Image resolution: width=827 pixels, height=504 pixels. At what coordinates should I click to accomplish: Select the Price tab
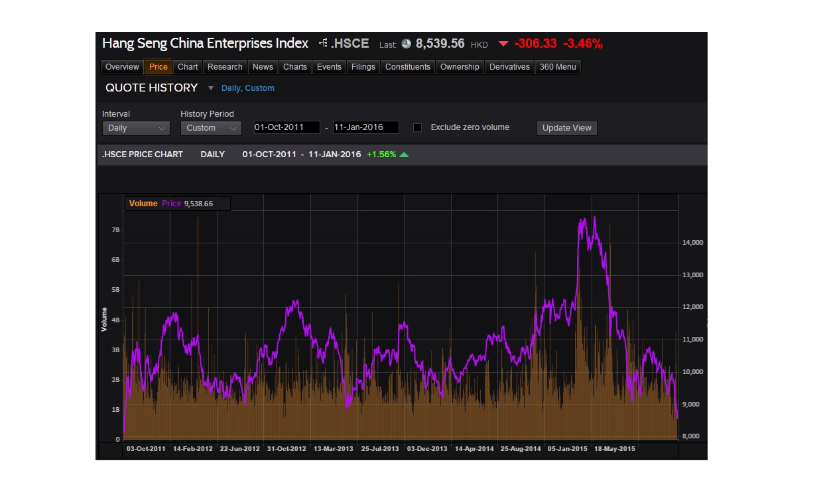pos(159,67)
